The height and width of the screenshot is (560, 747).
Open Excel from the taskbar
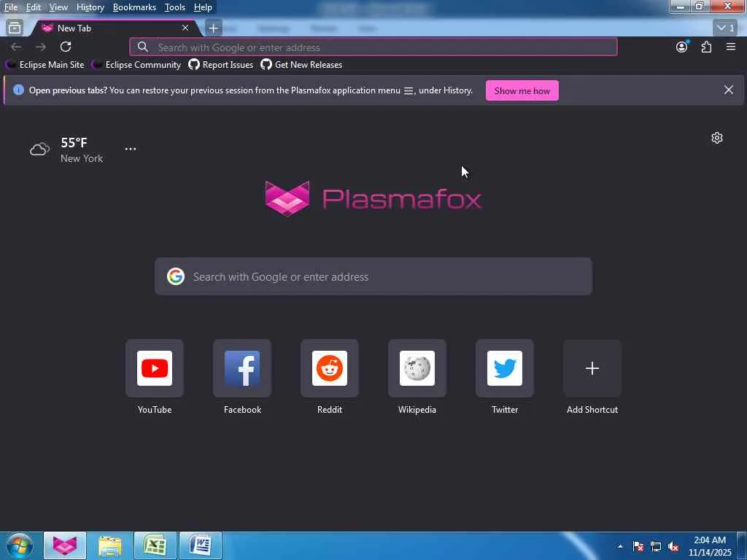pyautogui.click(x=155, y=545)
